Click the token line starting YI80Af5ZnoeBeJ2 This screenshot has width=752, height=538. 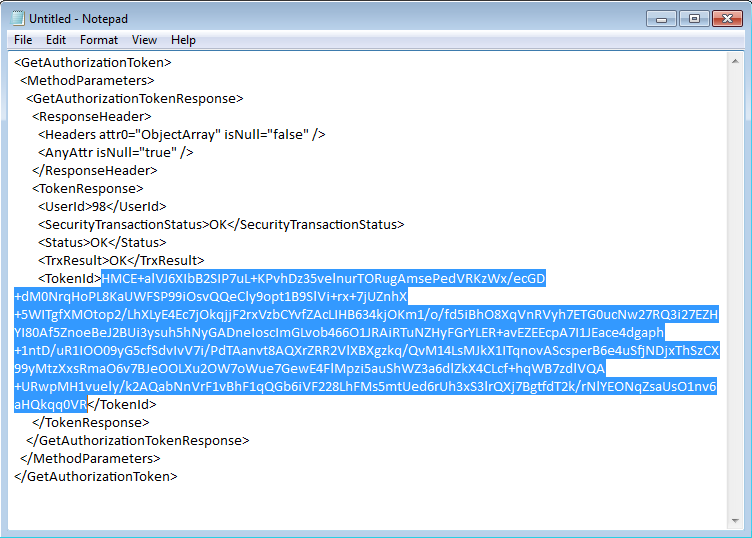pyautogui.click(x=339, y=332)
